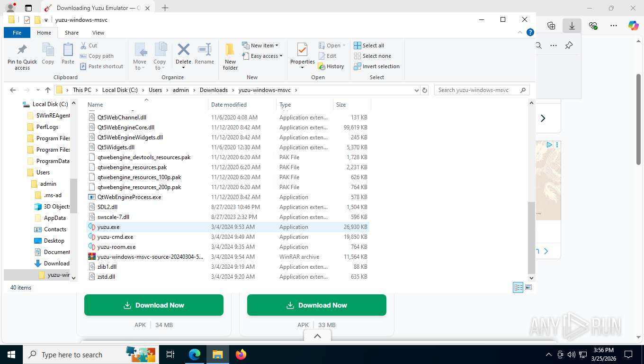Open the File menu tab

click(x=17, y=33)
